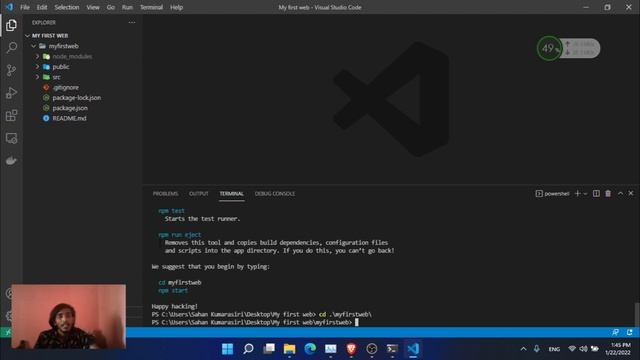Open Explorer more actions ellipsis
Screen dimensions: 640x360
pos(132,22)
